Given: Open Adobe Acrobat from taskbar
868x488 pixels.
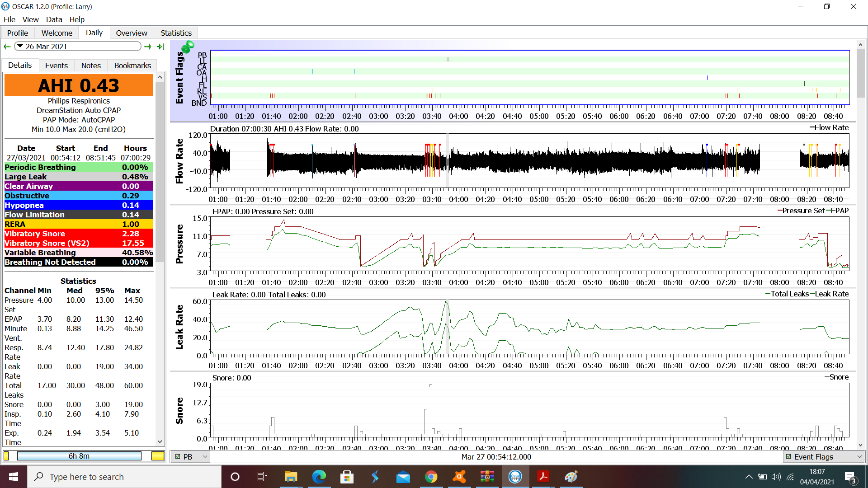Looking at the screenshot, I should (x=543, y=477).
